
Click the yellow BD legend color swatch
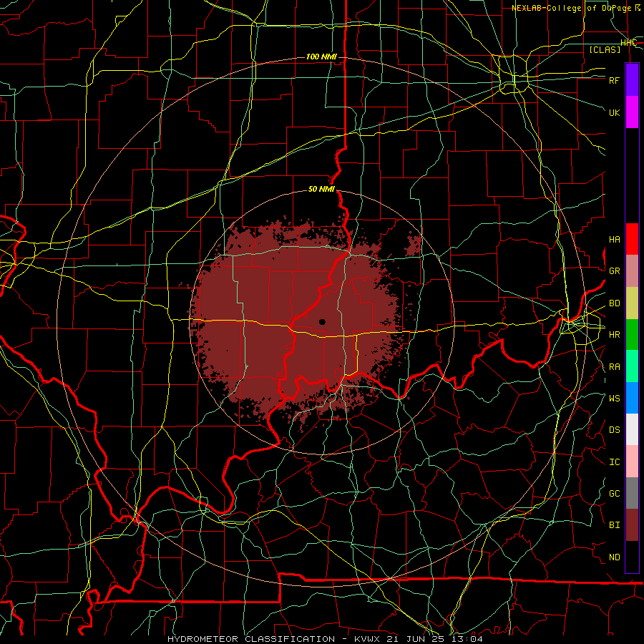click(632, 303)
